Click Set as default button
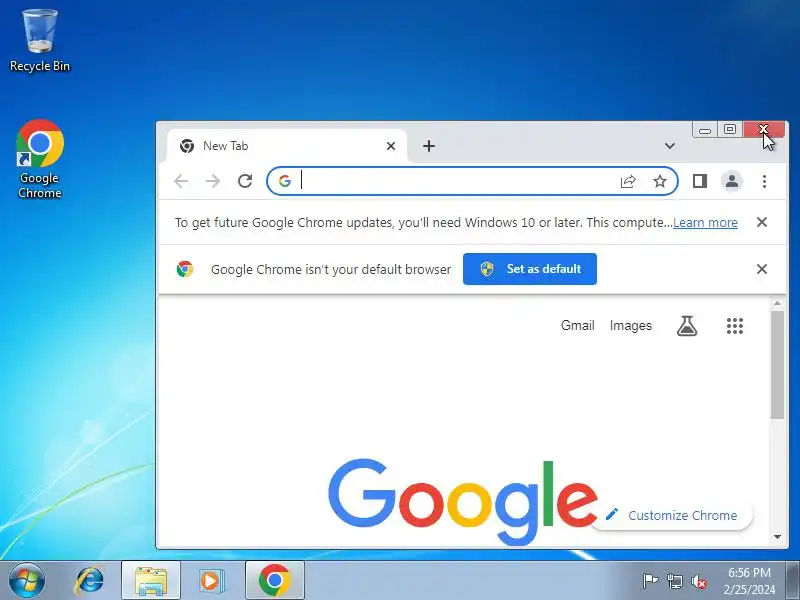 530,269
